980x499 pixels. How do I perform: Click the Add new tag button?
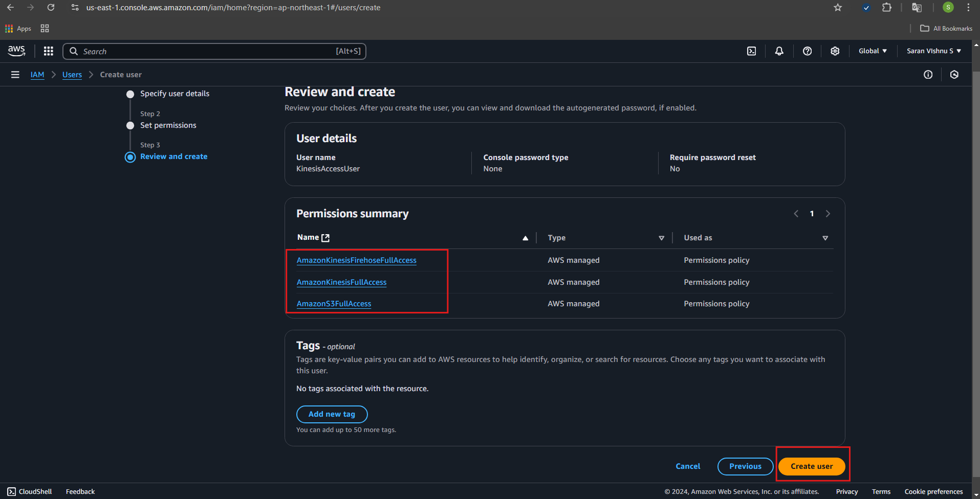tap(332, 414)
